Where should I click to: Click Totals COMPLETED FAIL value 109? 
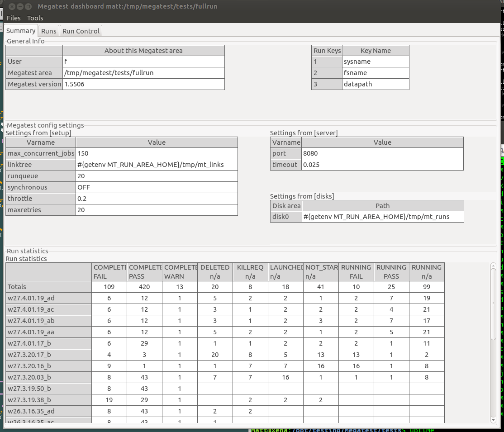pyautogui.click(x=109, y=287)
